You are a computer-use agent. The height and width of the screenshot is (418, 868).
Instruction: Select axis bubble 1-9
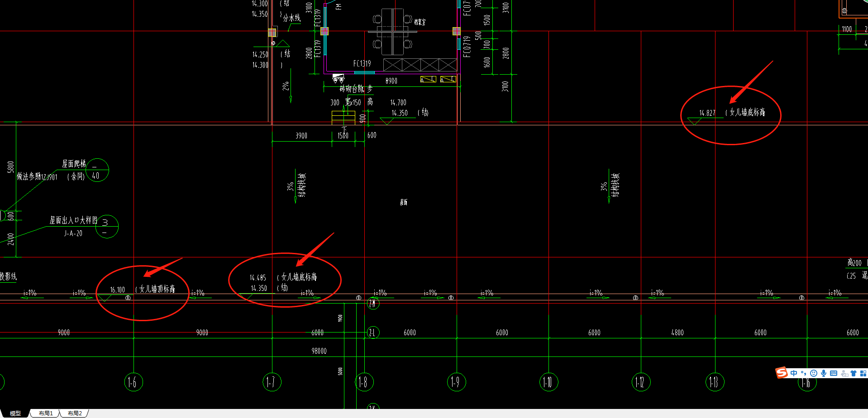point(457,382)
